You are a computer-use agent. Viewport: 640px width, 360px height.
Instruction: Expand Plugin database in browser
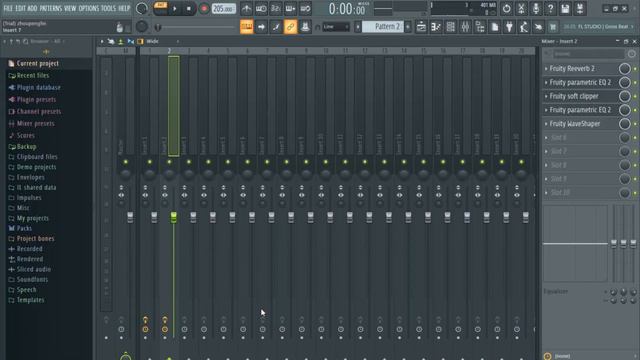(x=38, y=87)
